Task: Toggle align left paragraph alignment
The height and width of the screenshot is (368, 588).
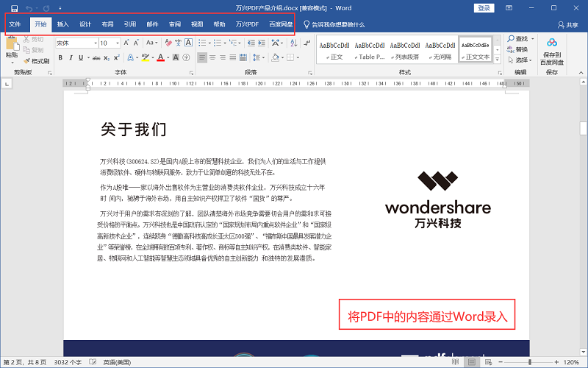Action: pyautogui.click(x=202, y=58)
